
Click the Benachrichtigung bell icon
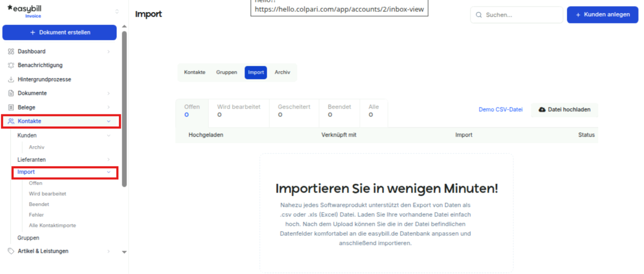pyautogui.click(x=11, y=65)
